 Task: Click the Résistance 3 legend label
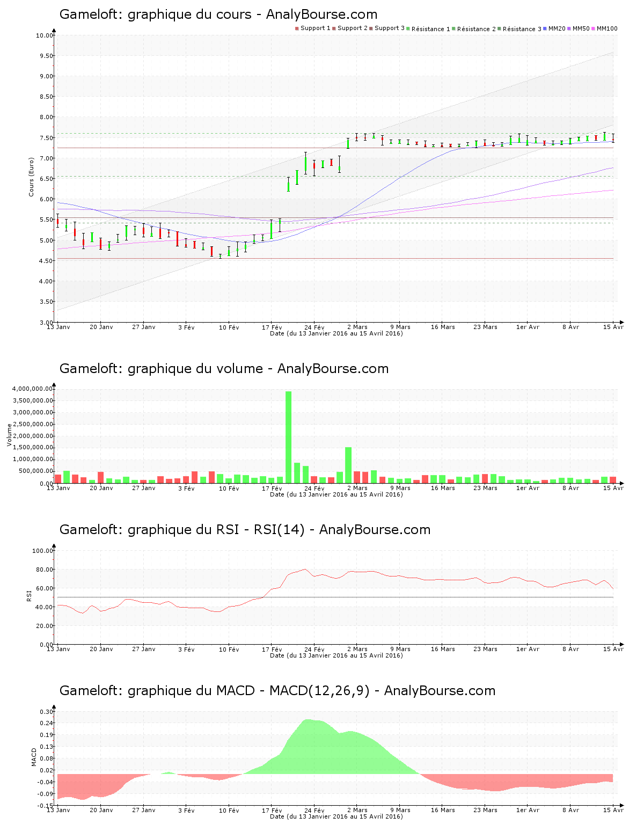pyautogui.click(x=522, y=29)
